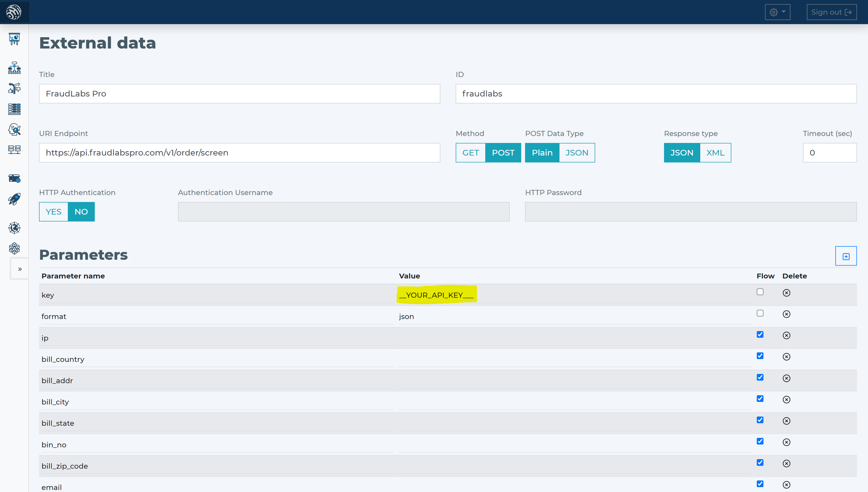Set response type to JSON
Image resolution: width=868 pixels, height=492 pixels.
point(682,153)
